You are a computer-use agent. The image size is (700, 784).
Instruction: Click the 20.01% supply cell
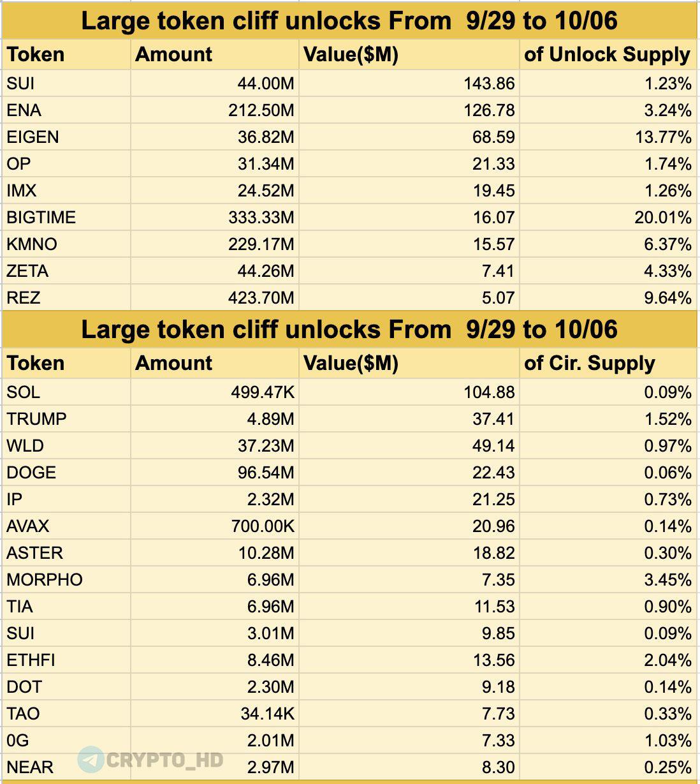pos(663,218)
